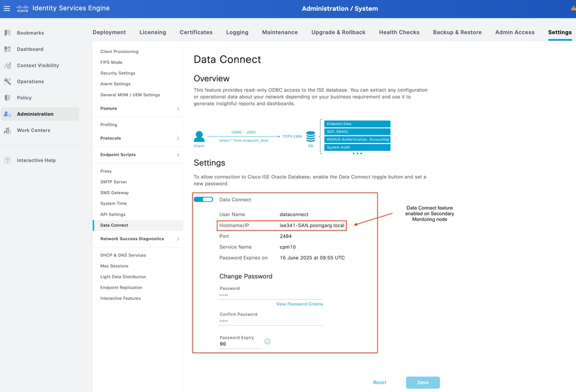Switch to the Deployment tab
This screenshot has width=576, height=392.
[109, 32]
